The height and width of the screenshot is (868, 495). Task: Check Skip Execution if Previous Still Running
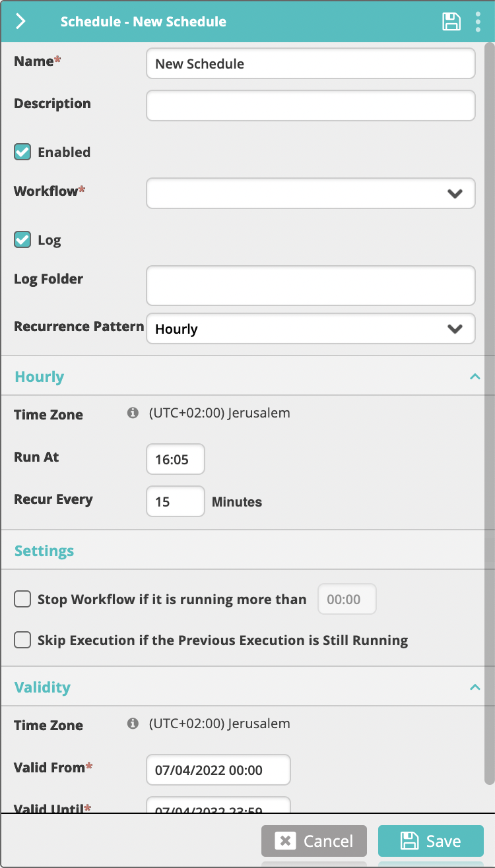[x=22, y=640]
